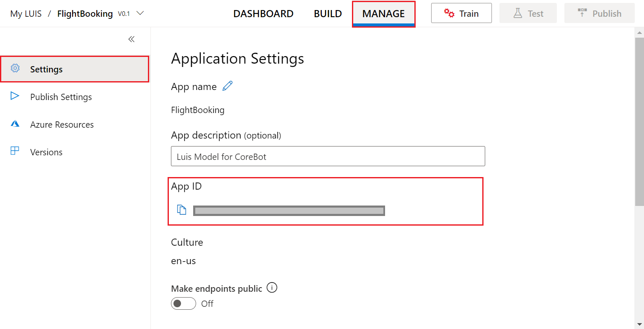Click the Azure Resources logo icon
Image resolution: width=644 pixels, height=329 pixels.
[15, 124]
